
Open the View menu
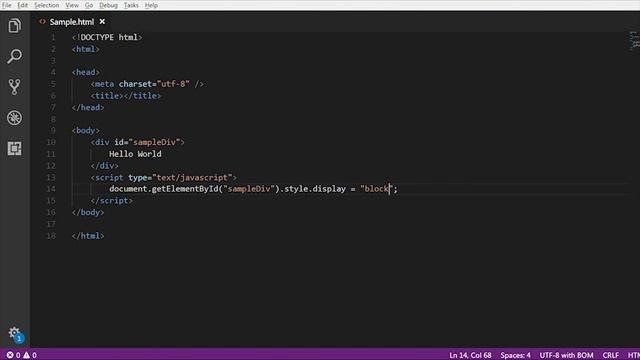click(x=72, y=5)
